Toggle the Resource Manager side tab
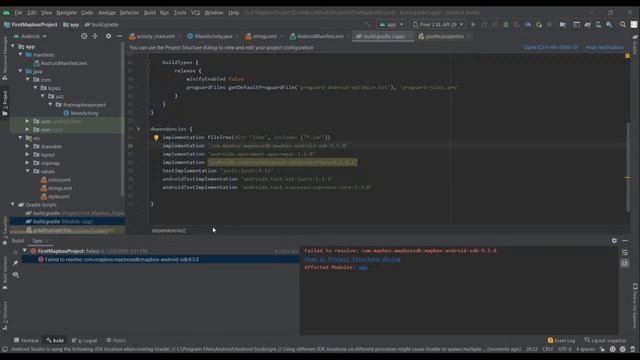 pos(5,57)
